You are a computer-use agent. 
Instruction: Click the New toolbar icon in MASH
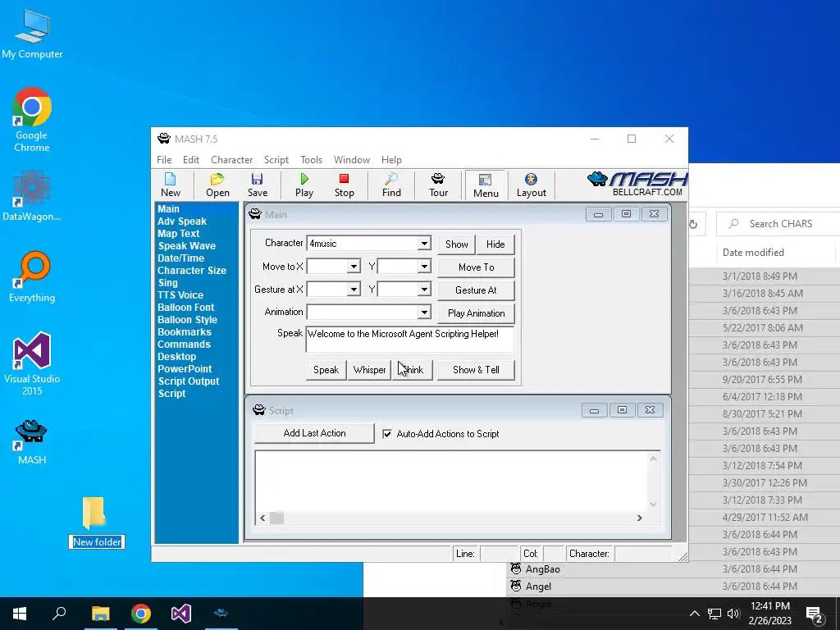coord(171,185)
